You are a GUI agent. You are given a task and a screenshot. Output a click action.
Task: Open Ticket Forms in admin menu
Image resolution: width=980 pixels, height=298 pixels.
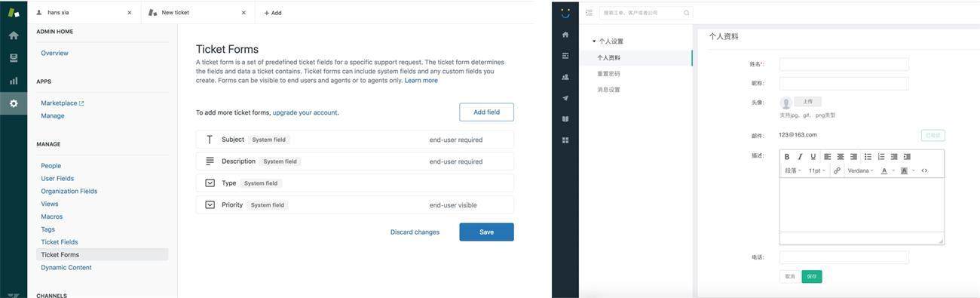click(x=103, y=255)
